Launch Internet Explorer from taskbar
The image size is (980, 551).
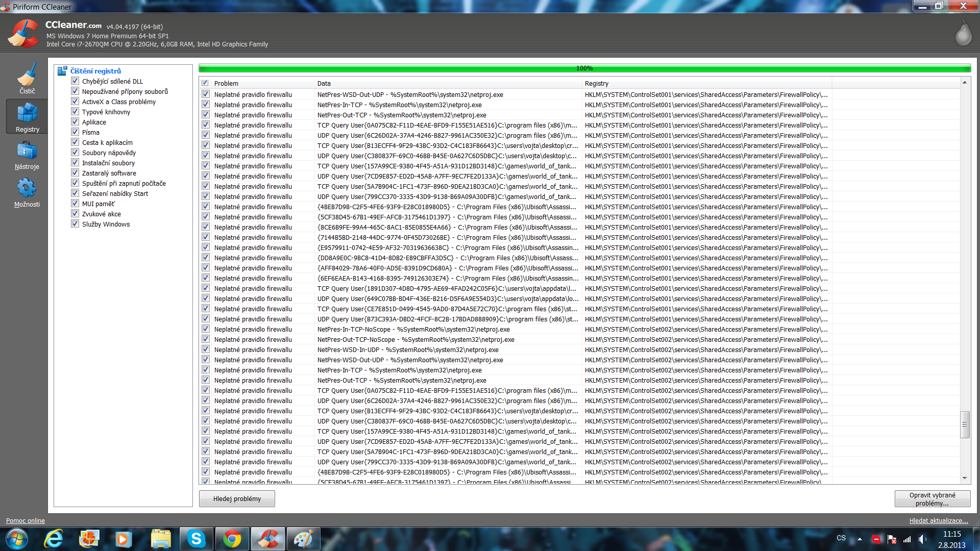53,539
